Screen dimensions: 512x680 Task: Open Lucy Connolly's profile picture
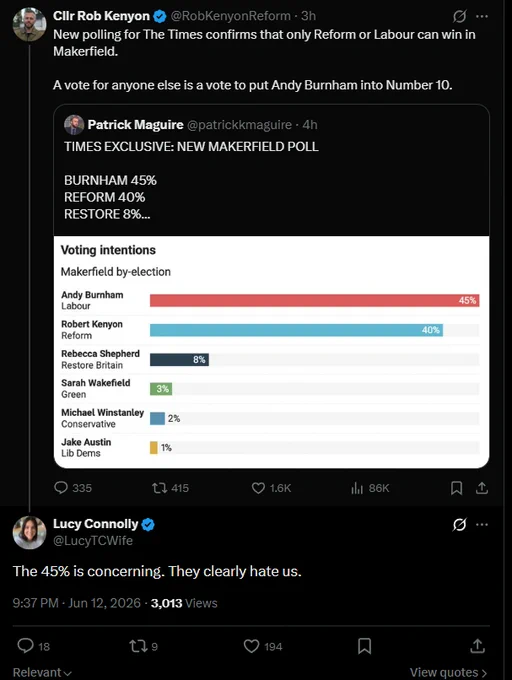pos(29,533)
